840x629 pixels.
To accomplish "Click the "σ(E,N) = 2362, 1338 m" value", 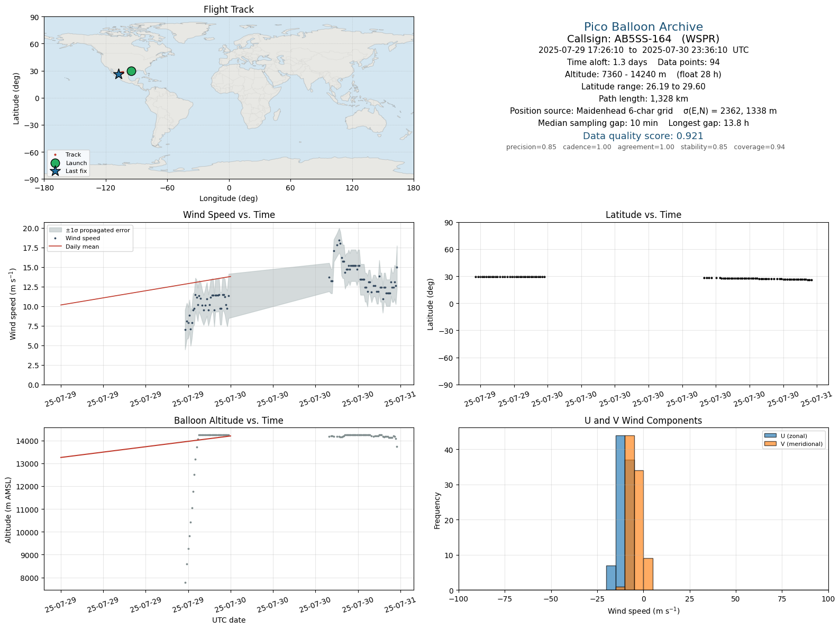I will coord(730,111).
